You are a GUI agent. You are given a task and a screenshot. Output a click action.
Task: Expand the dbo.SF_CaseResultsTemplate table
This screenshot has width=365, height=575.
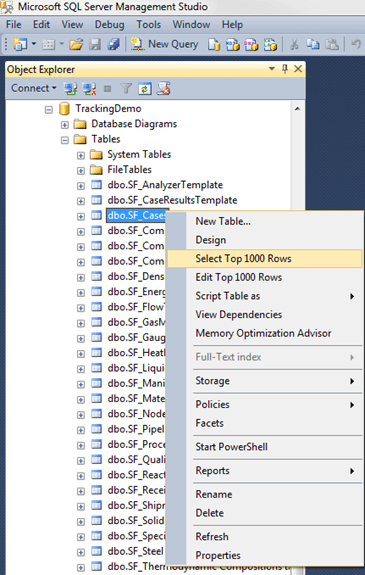click(x=80, y=201)
